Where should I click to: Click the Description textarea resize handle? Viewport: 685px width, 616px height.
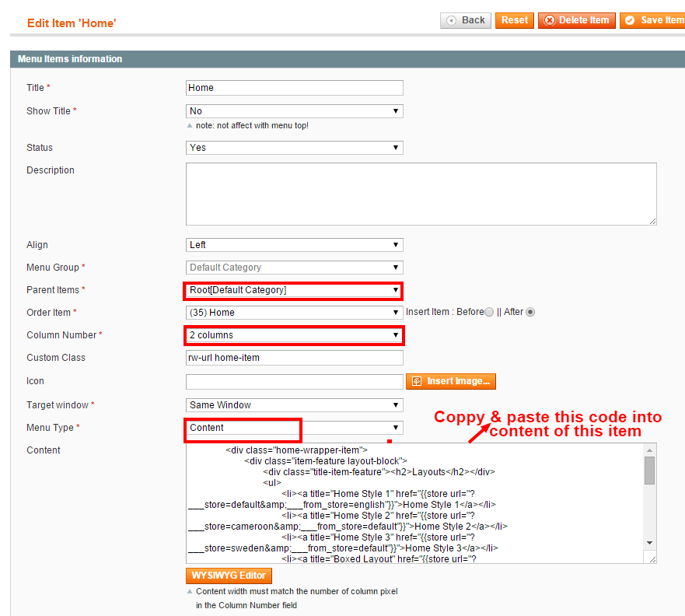coord(652,222)
